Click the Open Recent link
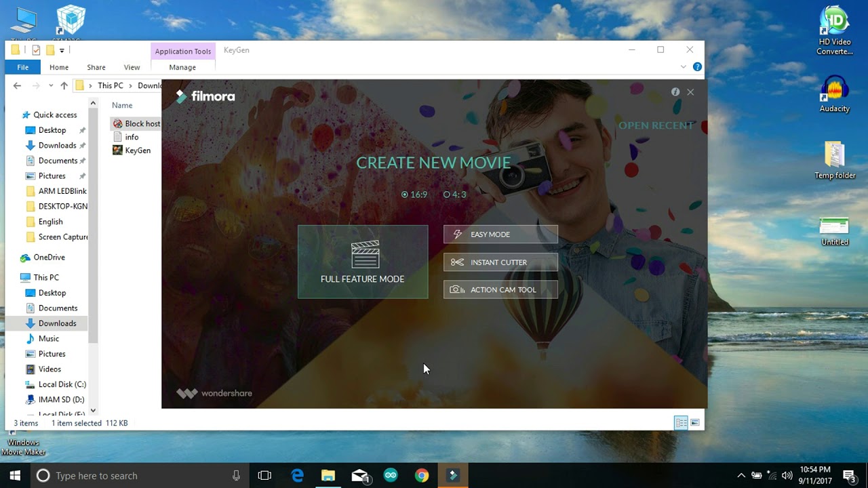The height and width of the screenshot is (488, 868). [x=656, y=125]
